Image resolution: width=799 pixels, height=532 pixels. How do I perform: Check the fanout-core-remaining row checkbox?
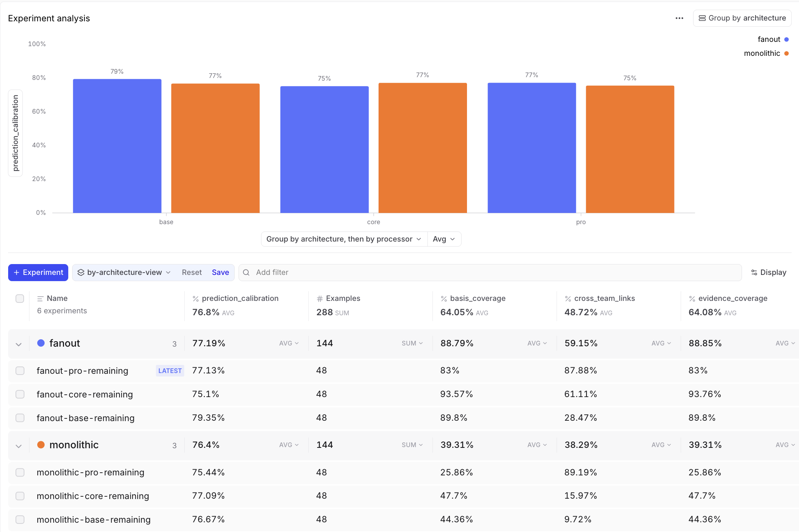click(x=20, y=394)
